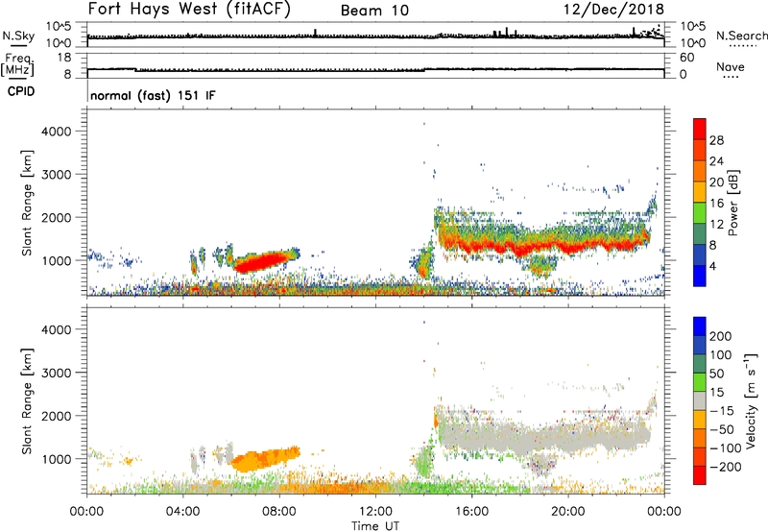Click the "100" velocity colorbar label

[721, 355]
